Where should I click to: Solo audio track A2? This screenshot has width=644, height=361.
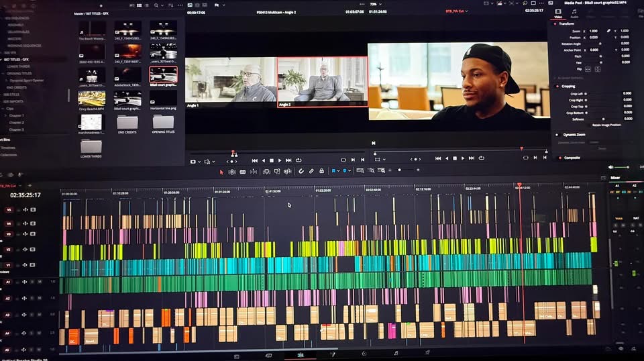(32, 299)
